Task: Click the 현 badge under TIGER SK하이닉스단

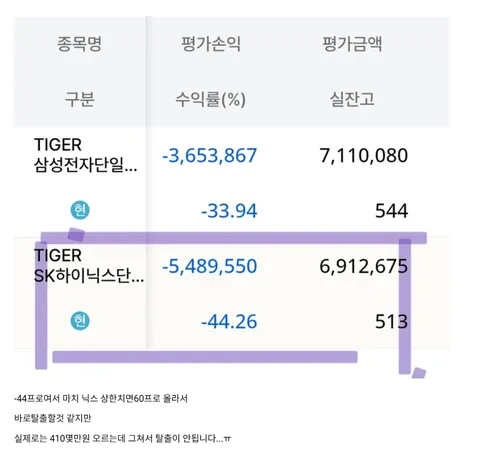Action: tap(80, 321)
